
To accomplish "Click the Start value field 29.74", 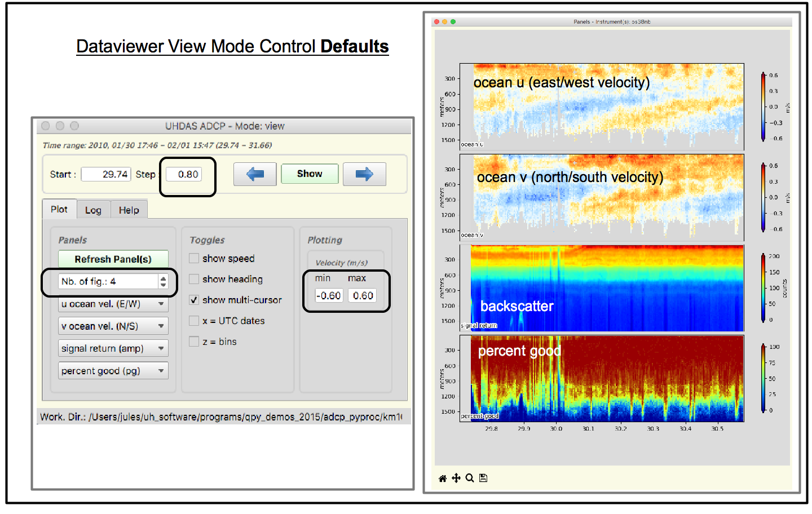I will (x=106, y=174).
